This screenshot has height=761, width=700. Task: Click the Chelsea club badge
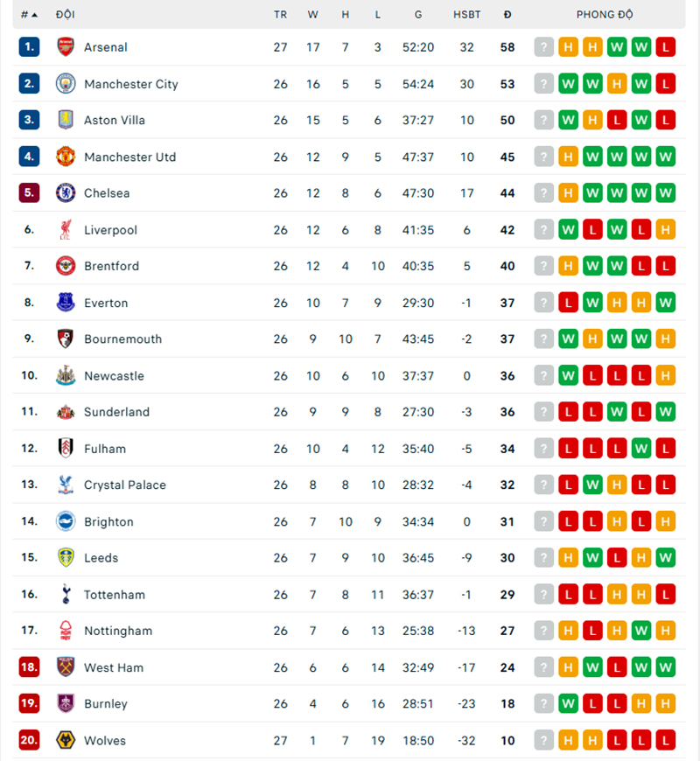66,193
